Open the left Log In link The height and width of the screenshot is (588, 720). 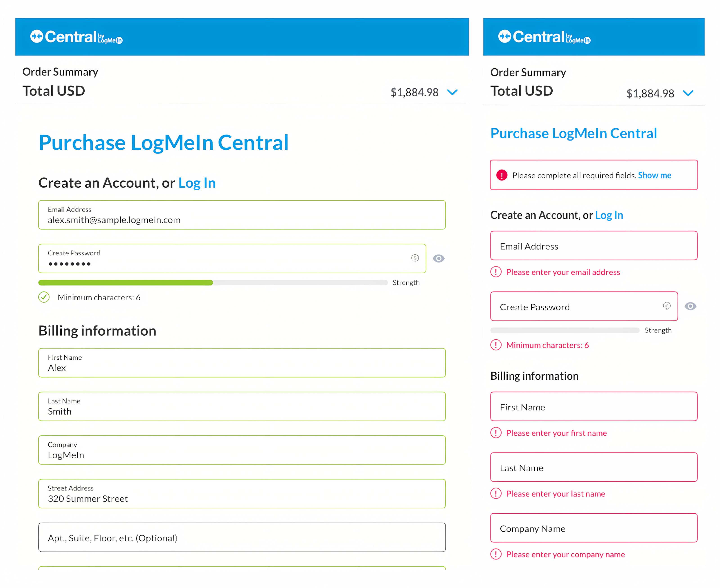197,183
